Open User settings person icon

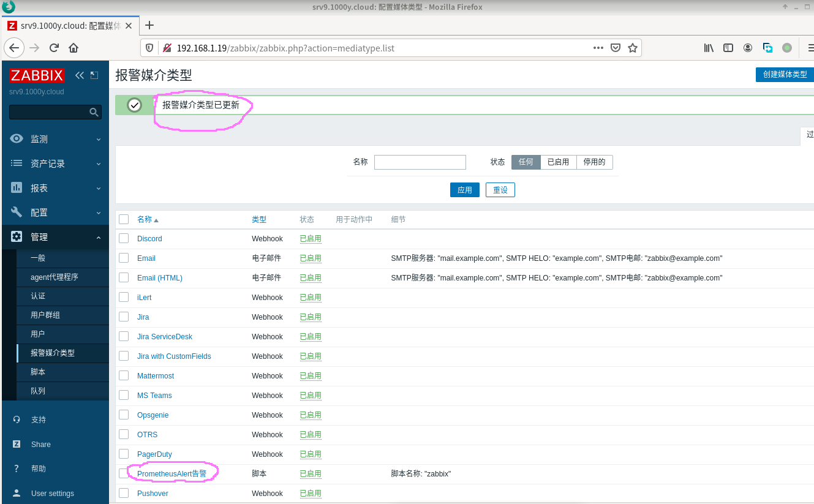click(17, 493)
